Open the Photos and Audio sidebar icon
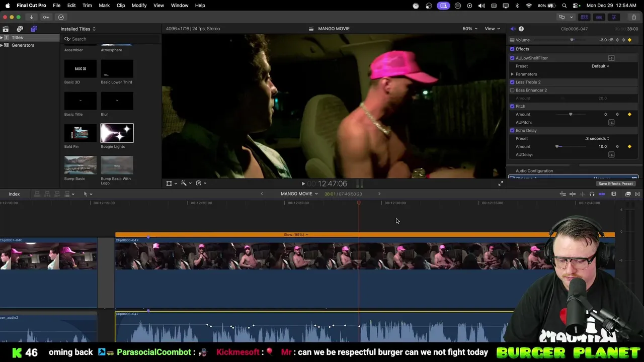 [x=20, y=29]
